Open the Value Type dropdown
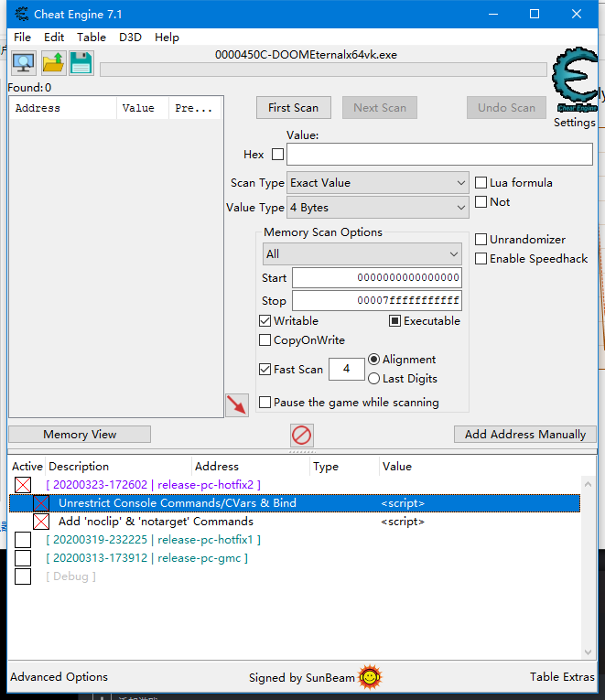 378,208
